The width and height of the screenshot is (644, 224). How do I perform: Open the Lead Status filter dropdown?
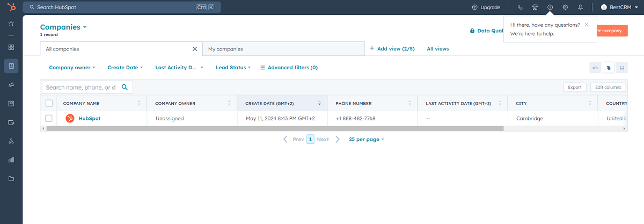coord(233,68)
